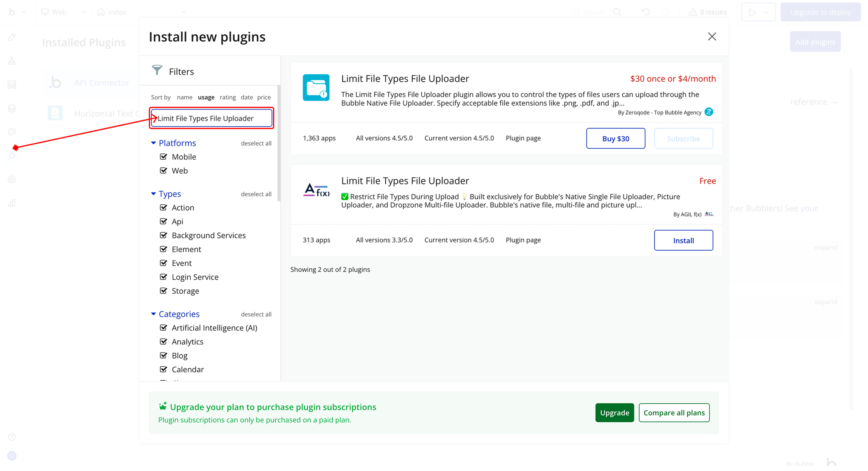Click the Buy $30 button
Screen dimensions: 868x471
(x=615, y=139)
